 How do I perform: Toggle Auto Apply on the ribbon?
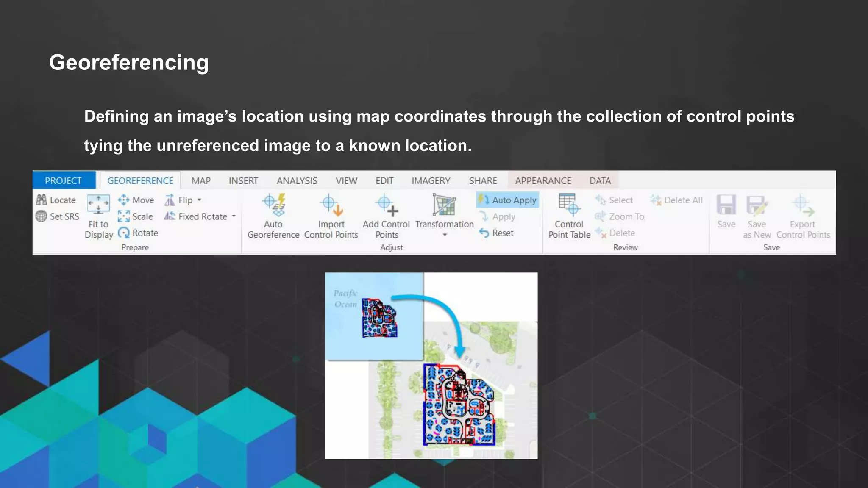[x=508, y=200]
